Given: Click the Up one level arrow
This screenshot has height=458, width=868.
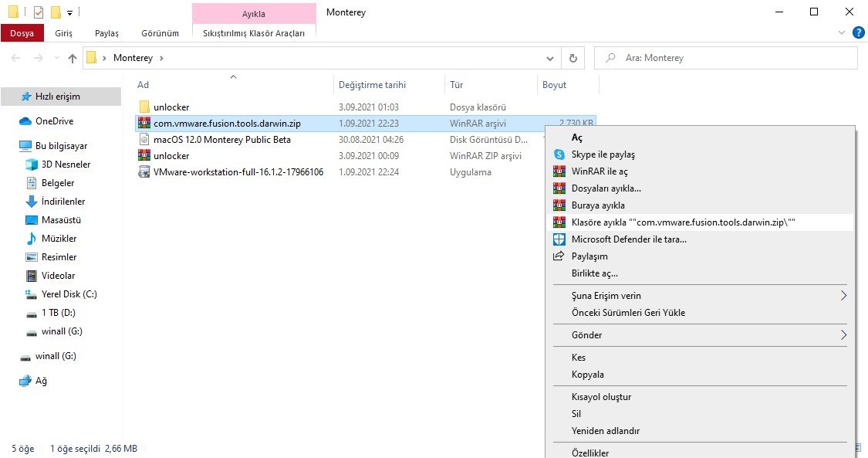Looking at the screenshot, I should pyautogui.click(x=73, y=58).
